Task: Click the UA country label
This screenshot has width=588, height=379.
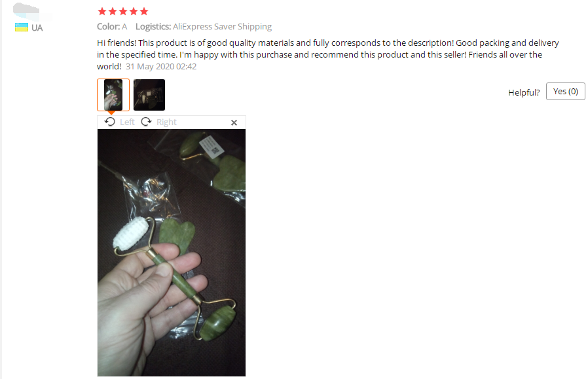Action: pyautogui.click(x=37, y=27)
